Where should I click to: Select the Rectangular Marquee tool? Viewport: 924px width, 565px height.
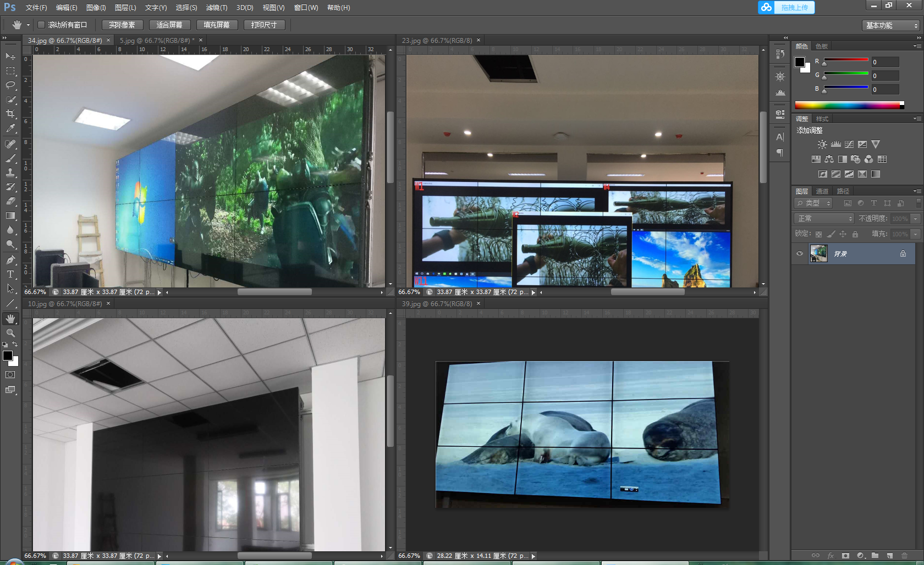click(10, 71)
